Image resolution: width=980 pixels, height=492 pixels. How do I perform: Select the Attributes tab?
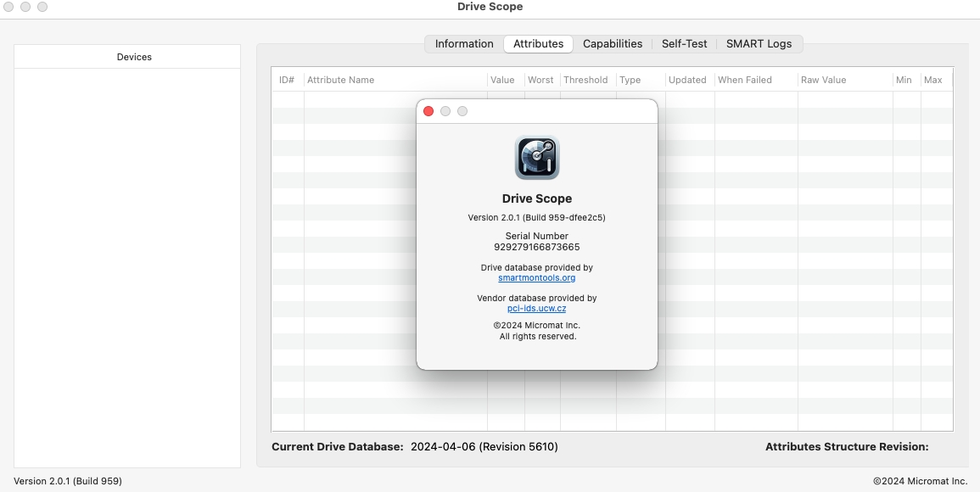(x=538, y=44)
